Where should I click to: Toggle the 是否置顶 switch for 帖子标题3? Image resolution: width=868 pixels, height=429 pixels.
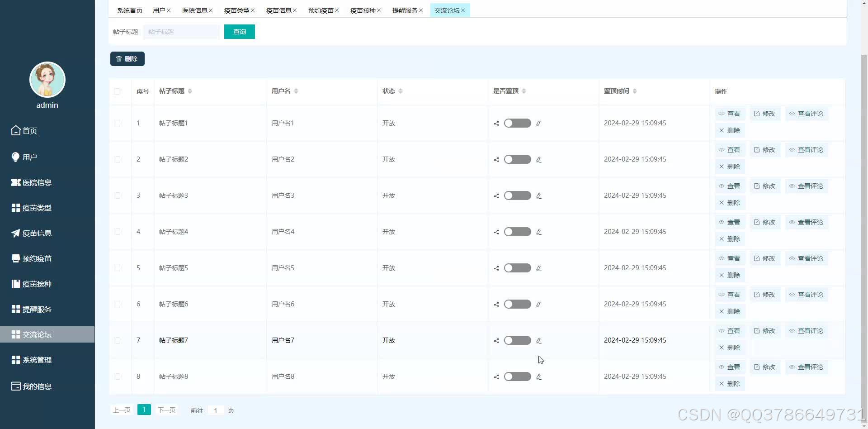[518, 195]
